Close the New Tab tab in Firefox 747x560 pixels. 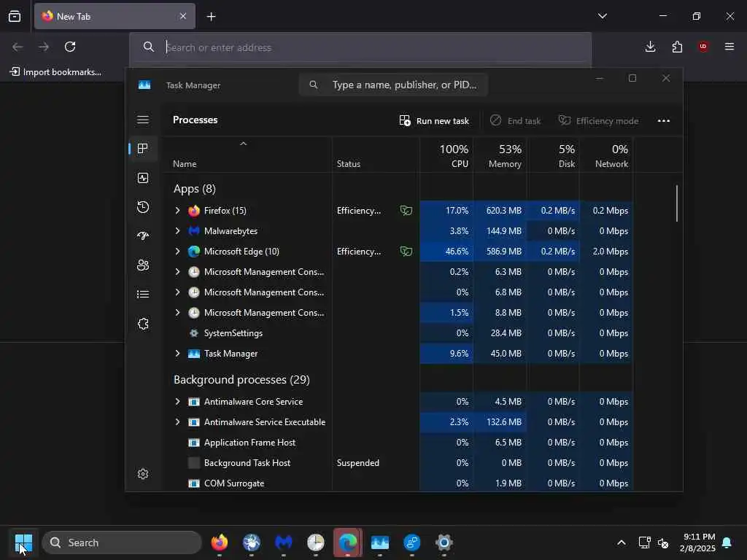point(183,16)
